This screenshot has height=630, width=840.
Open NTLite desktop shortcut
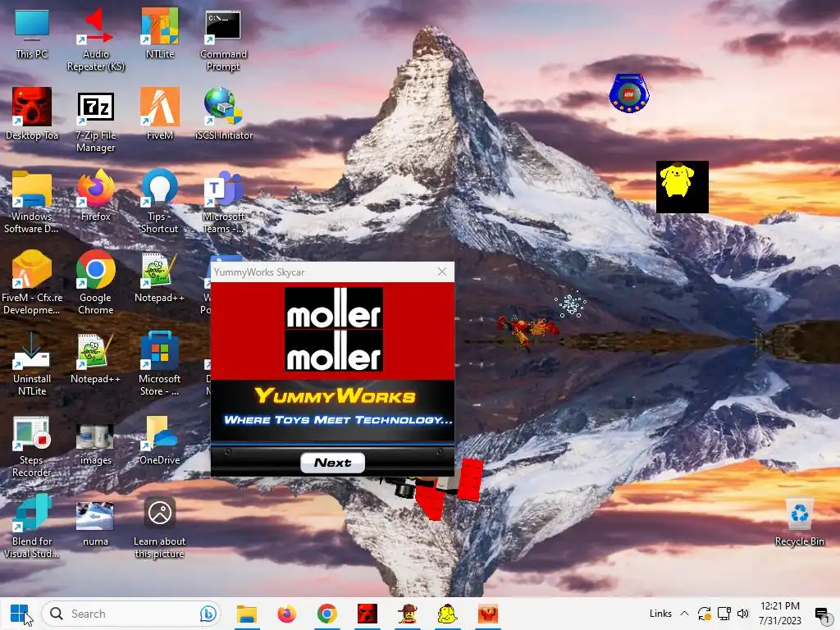(x=160, y=34)
